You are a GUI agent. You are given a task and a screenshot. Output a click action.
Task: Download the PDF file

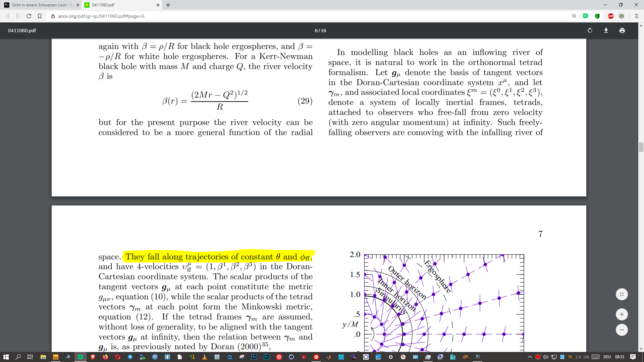pyautogui.click(x=606, y=31)
